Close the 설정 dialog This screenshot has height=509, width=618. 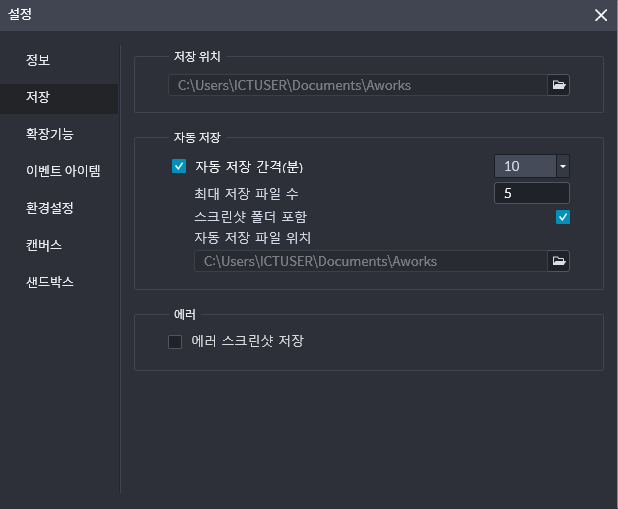click(x=601, y=15)
